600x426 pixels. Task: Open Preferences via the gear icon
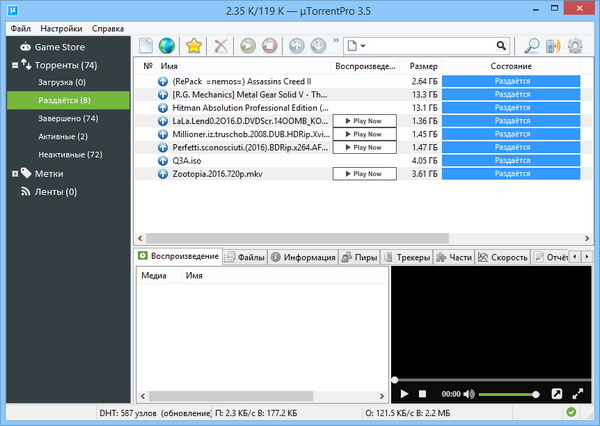pos(575,46)
